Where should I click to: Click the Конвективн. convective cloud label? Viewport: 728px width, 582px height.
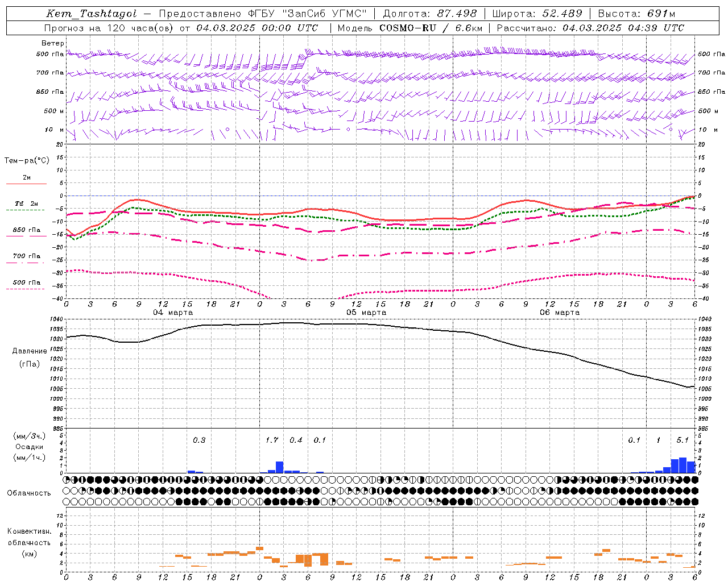[x=30, y=531]
